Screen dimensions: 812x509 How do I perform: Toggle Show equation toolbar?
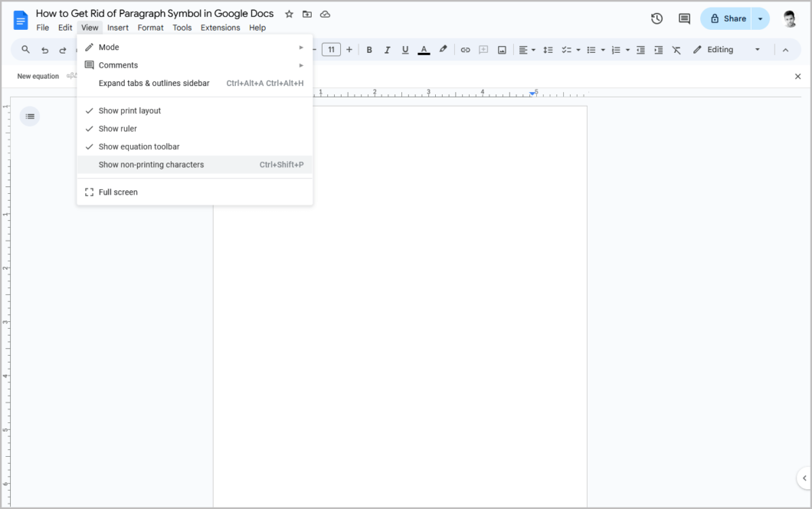click(x=195, y=146)
